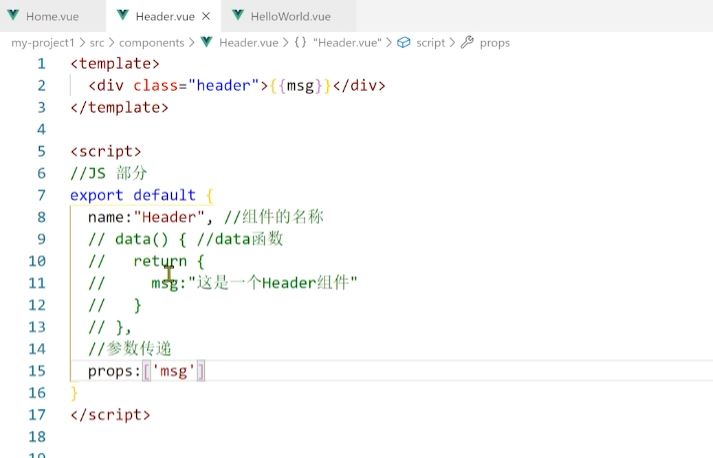
Task: Click the "这是一个Header组件" string
Action: tap(273, 283)
